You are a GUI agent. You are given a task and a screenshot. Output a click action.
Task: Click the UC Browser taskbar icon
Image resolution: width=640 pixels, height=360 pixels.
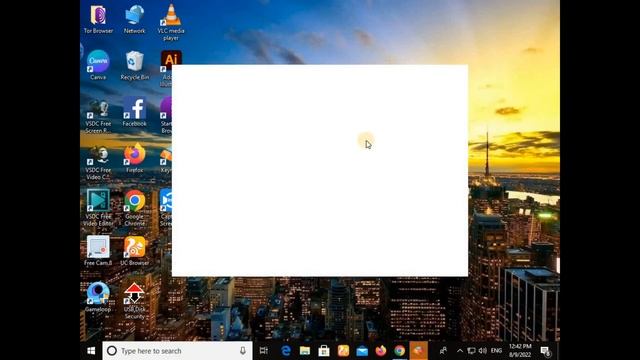click(343, 351)
